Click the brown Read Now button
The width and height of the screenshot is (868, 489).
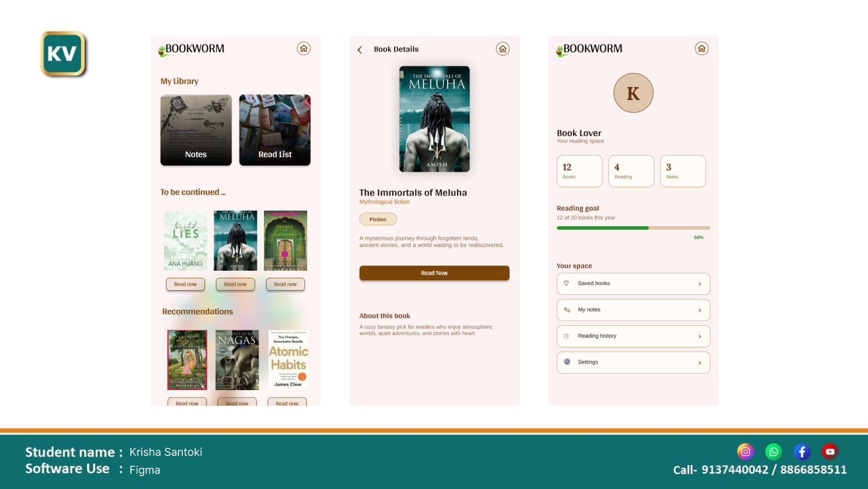[x=434, y=273]
